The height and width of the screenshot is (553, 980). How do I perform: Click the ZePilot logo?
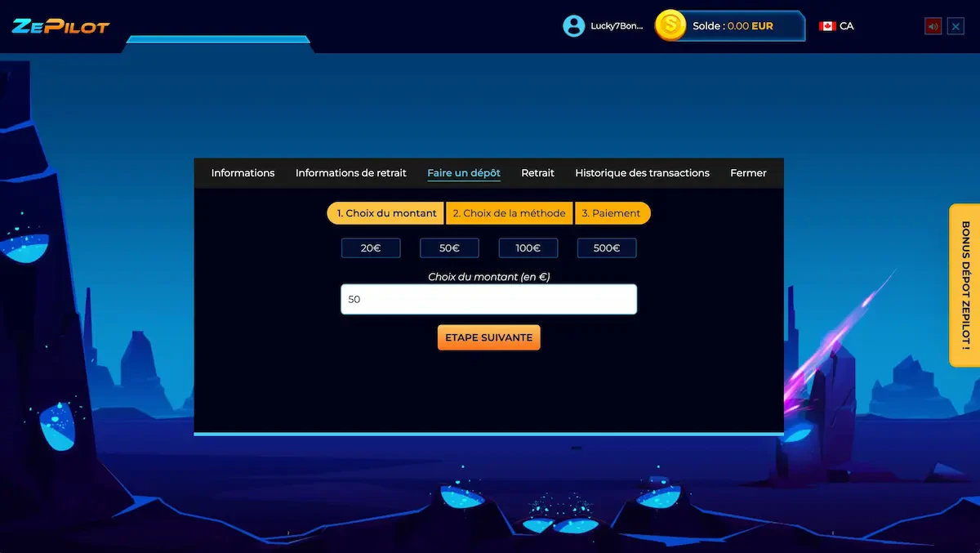click(x=60, y=26)
